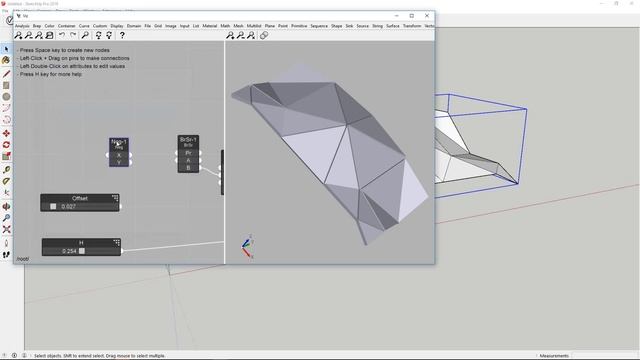This screenshot has width=640, height=360.
Task: Open the Analysis menu
Action: [22, 26]
